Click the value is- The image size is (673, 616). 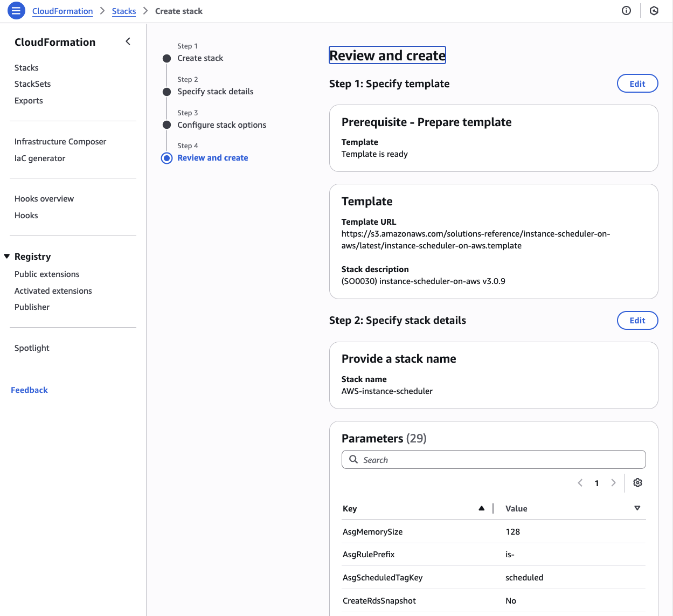(510, 555)
